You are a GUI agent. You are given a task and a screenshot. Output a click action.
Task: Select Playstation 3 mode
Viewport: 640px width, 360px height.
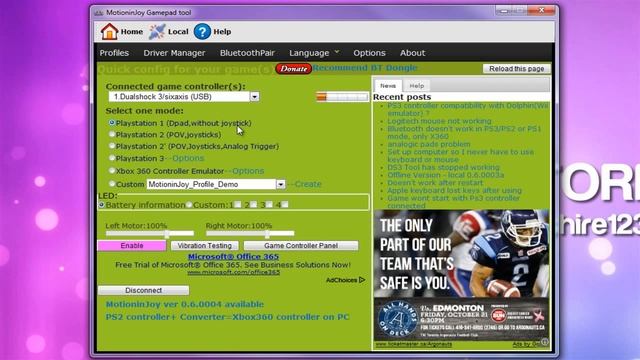(111, 158)
